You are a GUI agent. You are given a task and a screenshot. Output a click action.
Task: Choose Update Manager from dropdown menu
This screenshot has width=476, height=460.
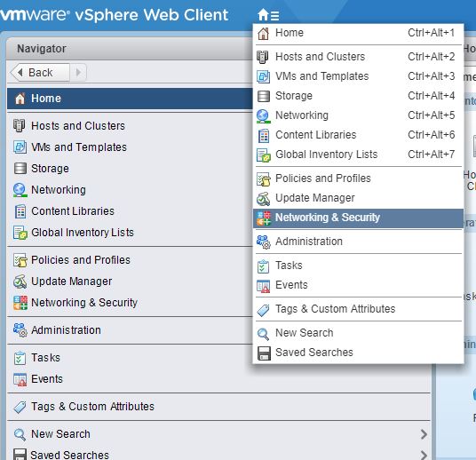tap(358, 198)
